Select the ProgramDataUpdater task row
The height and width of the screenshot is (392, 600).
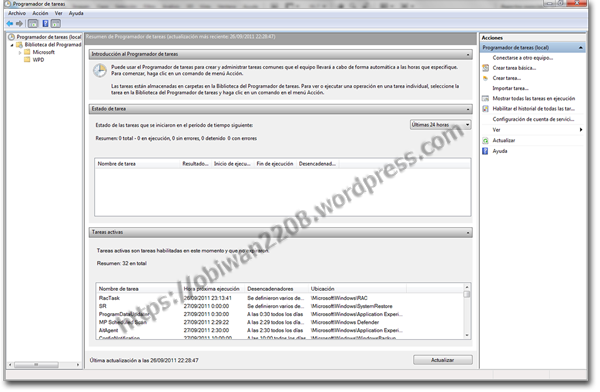pos(280,314)
